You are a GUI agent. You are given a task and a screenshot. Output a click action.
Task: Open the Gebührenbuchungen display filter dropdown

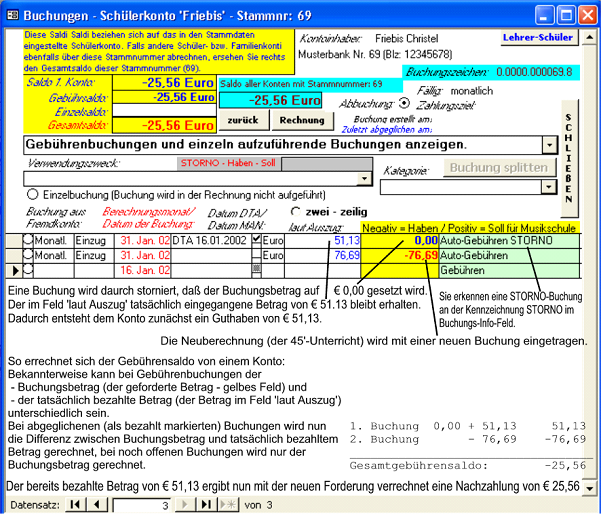(x=548, y=144)
